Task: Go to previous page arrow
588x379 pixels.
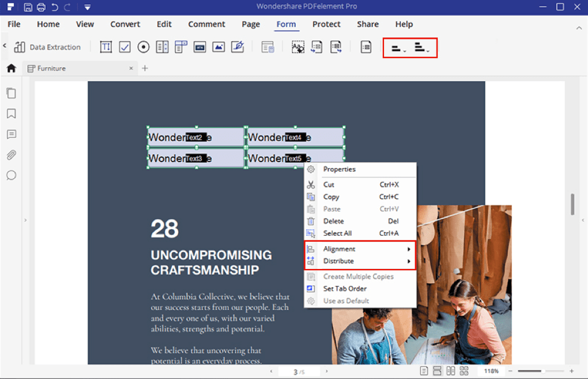Action: (x=271, y=372)
